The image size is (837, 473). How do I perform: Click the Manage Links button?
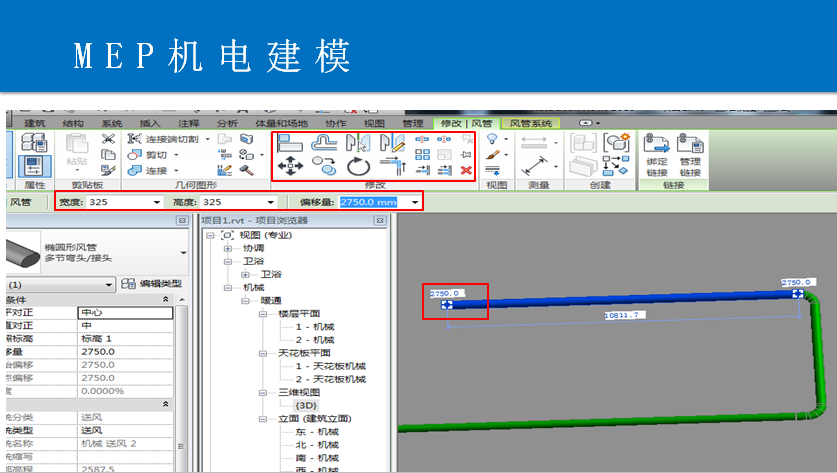[690, 155]
